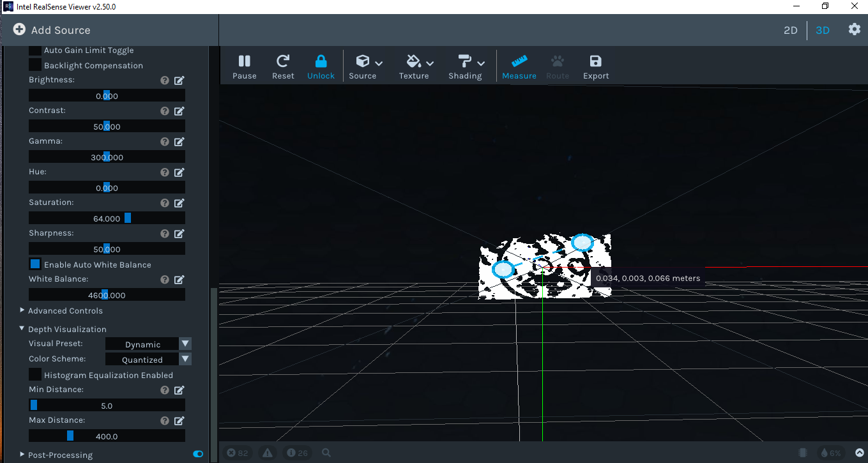Open settings gear in top right
Viewport: 868px width, 463px height.
pyautogui.click(x=855, y=29)
